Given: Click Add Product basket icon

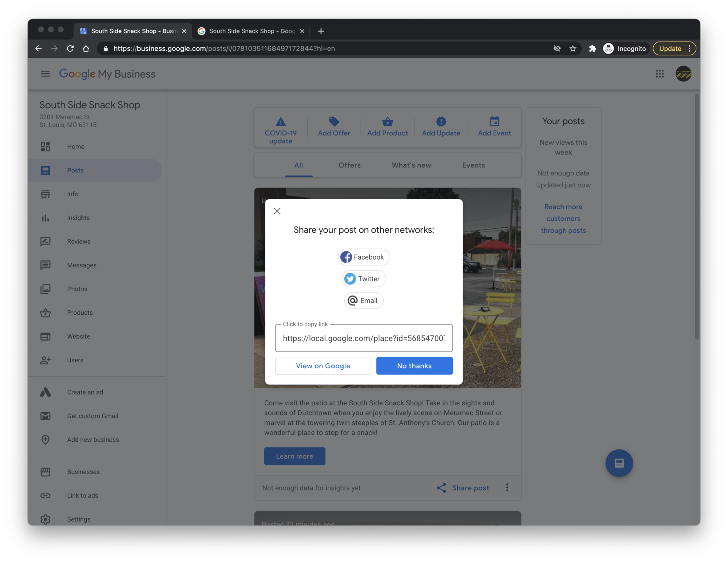Looking at the screenshot, I should [388, 121].
